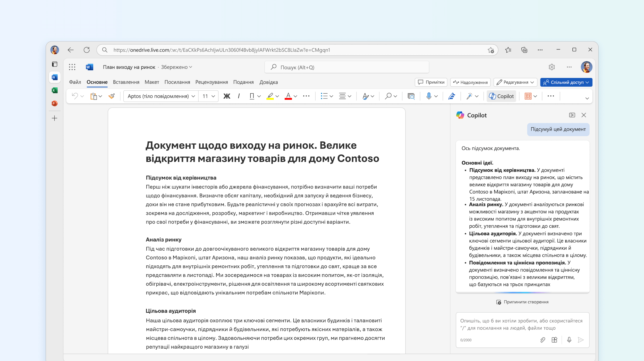Image resolution: width=644 pixels, height=361 pixels.
Task: Click the Paste clipboard icon
Action: pos(94,96)
